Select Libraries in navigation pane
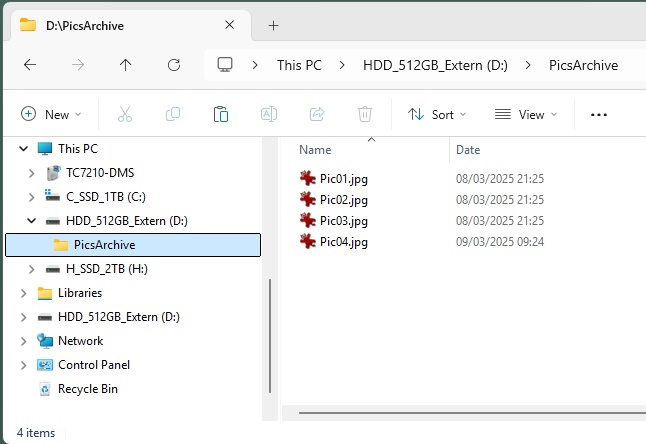 coord(80,293)
